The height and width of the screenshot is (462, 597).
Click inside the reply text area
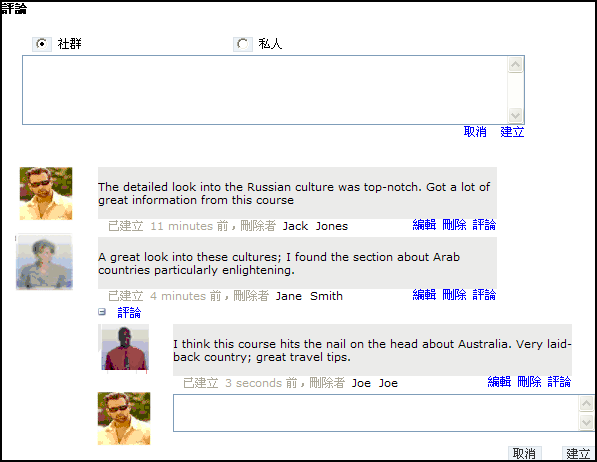[376, 413]
